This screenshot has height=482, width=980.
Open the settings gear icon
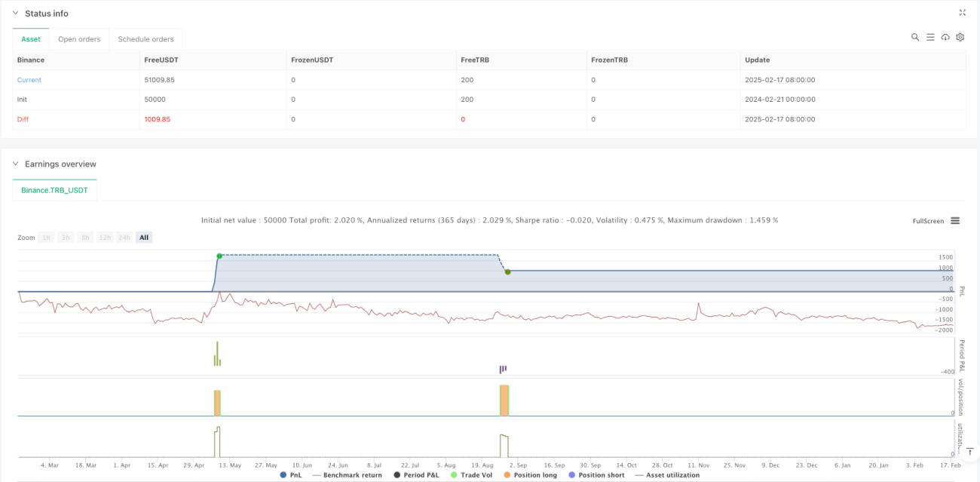[x=960, y=37]
